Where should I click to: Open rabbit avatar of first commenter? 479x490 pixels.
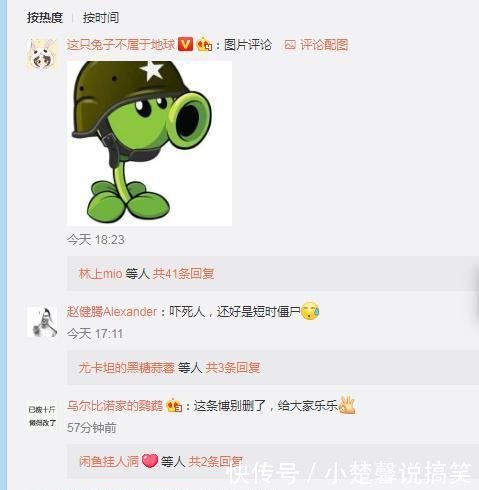42,54
